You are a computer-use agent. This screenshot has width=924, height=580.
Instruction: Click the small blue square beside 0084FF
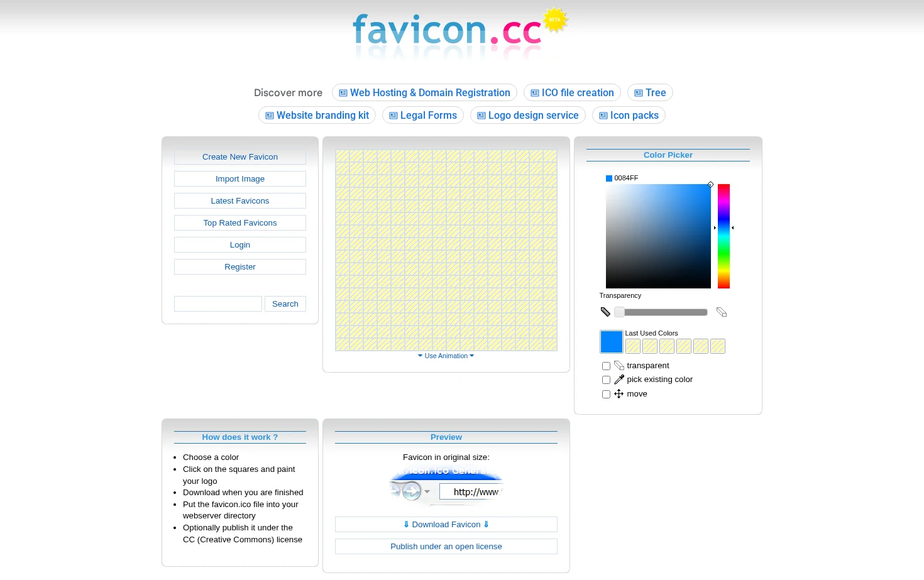[609, 178]
